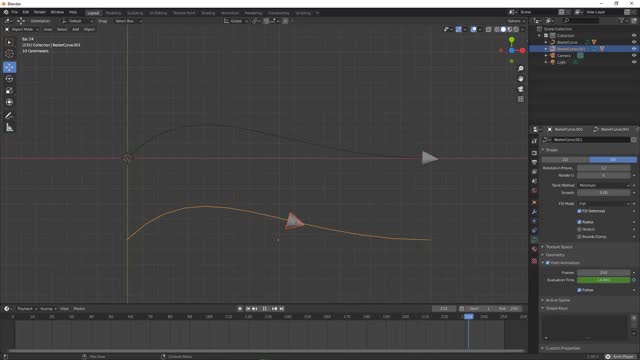Toggle the Follow checkbox
640x360 pixels.
579,290
